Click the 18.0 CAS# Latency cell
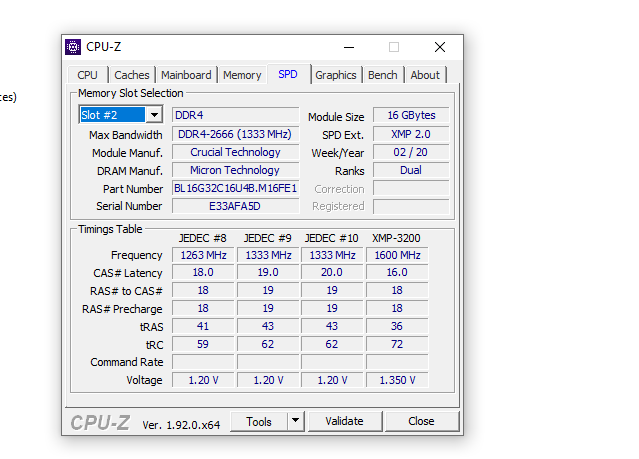Viewport: 639px width, 459px height. click(203, 272)
